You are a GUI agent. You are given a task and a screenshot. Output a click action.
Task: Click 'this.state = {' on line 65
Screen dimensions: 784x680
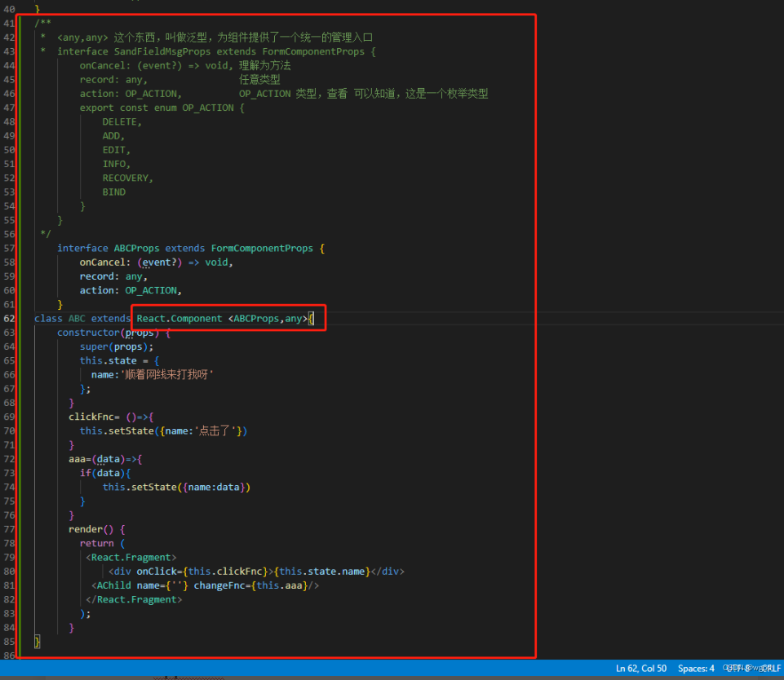pos(119,360)
